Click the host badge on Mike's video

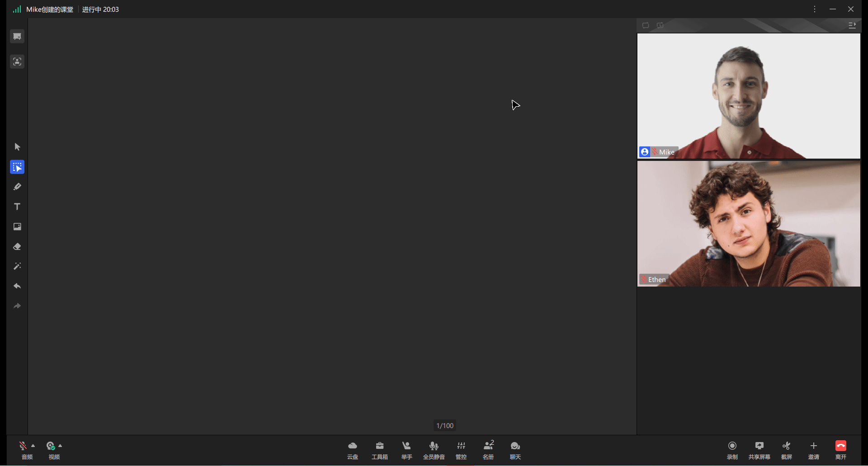click(645, 152)
